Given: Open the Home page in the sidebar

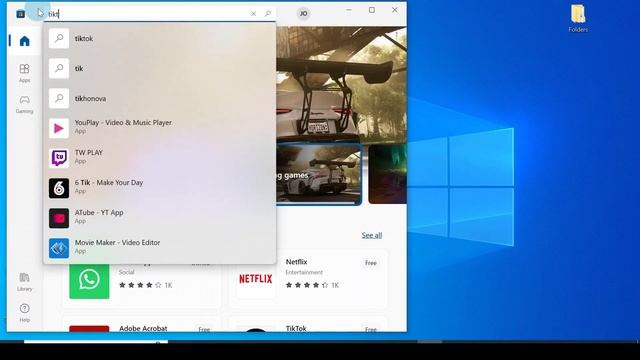Looking at the screenshot, I should pos(24,41).
